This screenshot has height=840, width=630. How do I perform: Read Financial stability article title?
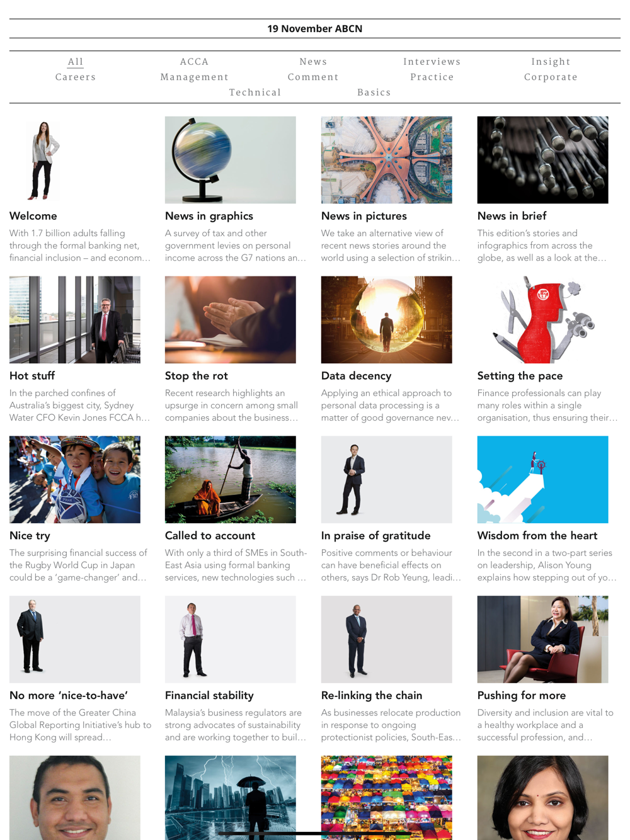pyautogui.click(x=209, y=696)
